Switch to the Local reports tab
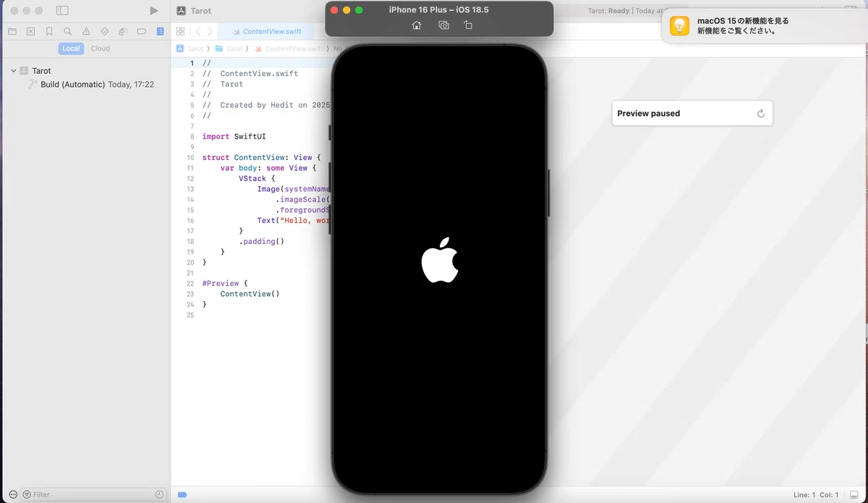The image size is (868, 503). point(71,48)
